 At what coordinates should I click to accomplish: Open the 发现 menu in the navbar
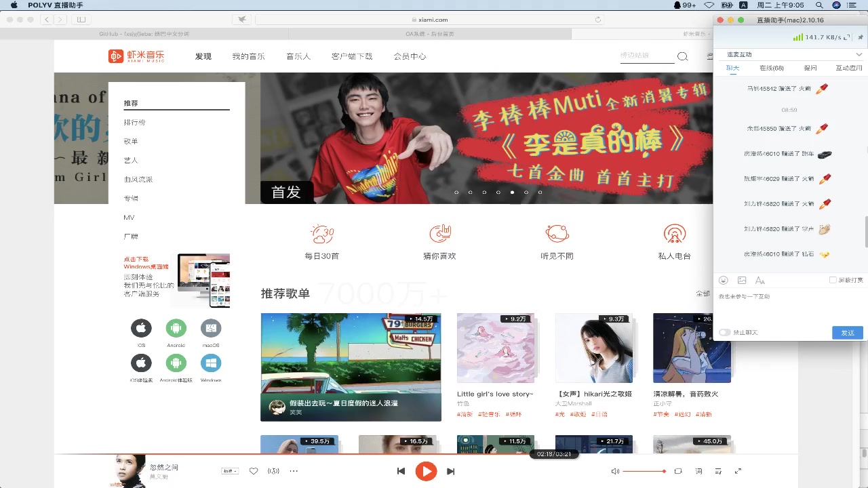point(203,56)
